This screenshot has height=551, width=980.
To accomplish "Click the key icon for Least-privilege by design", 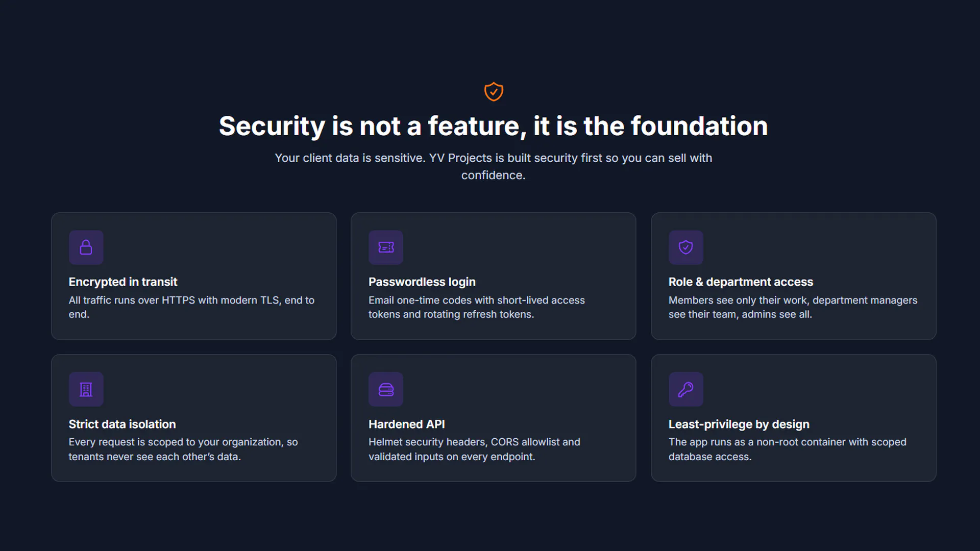I will click(x=686, y=390).
